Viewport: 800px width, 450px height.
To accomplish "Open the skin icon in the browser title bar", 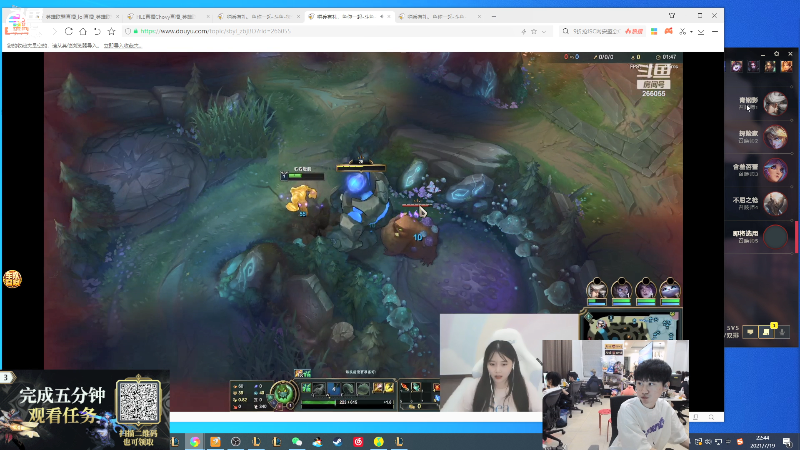I will click(x=672, y=16).
